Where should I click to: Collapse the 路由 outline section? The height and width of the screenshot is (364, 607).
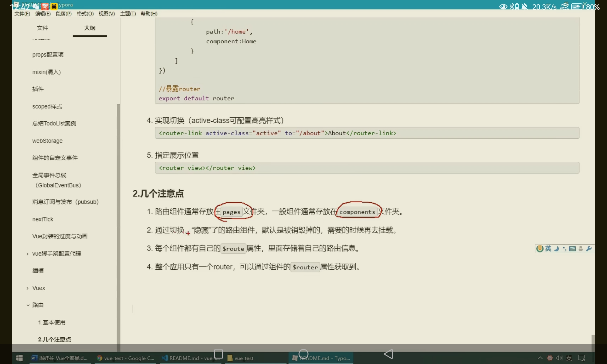[28, 305]
